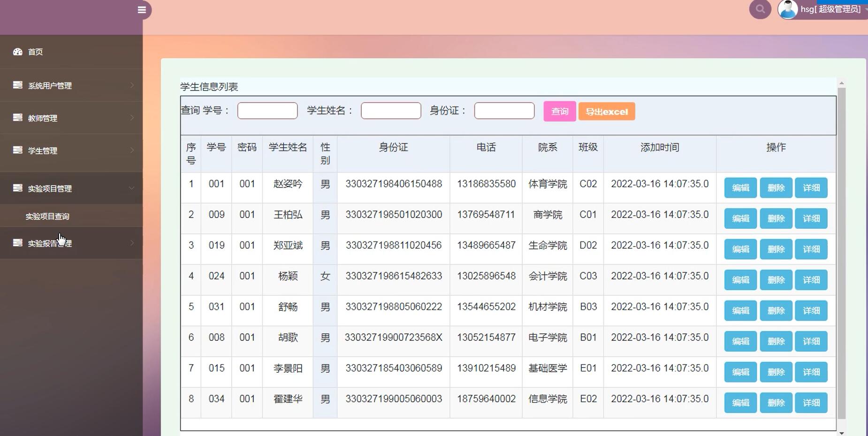Screen dimensions: 868x436
Task: Click 删除 for student 胡歌
Action: 776,341
